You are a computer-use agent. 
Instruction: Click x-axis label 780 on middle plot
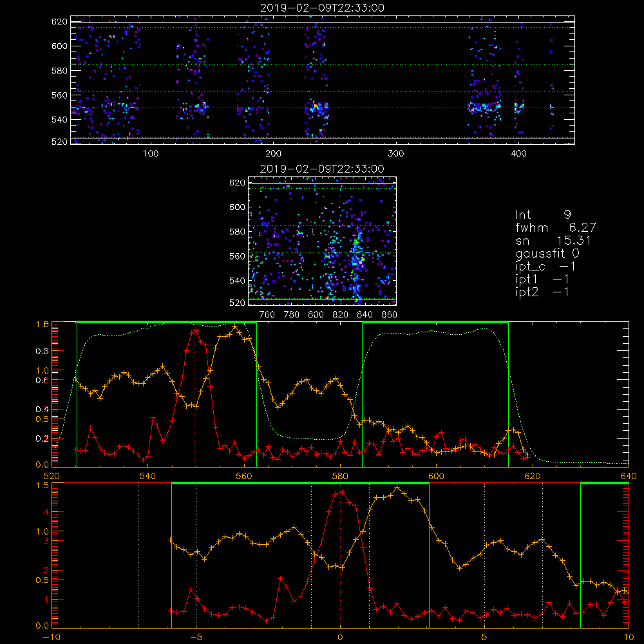coord(292,315)
